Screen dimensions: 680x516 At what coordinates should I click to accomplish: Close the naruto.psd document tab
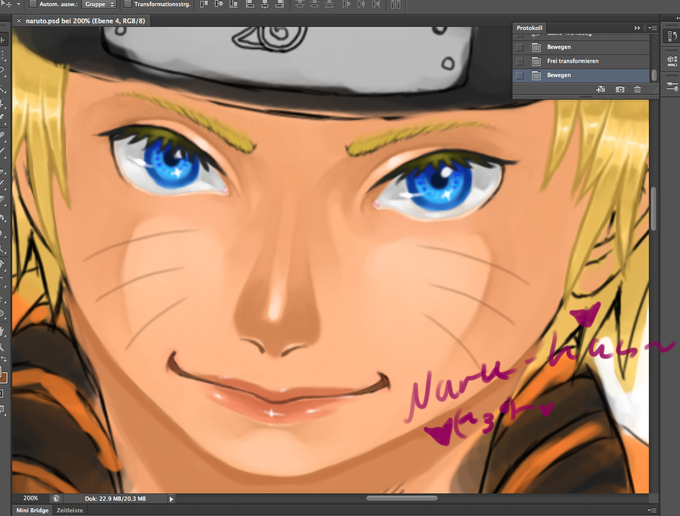pos(19,20)
